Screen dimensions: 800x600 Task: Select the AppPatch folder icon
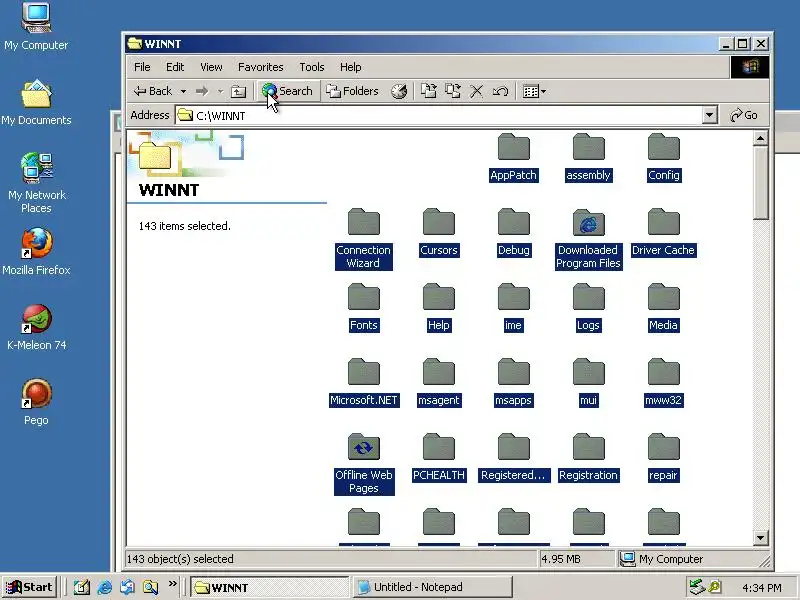(x=513, y=147)
